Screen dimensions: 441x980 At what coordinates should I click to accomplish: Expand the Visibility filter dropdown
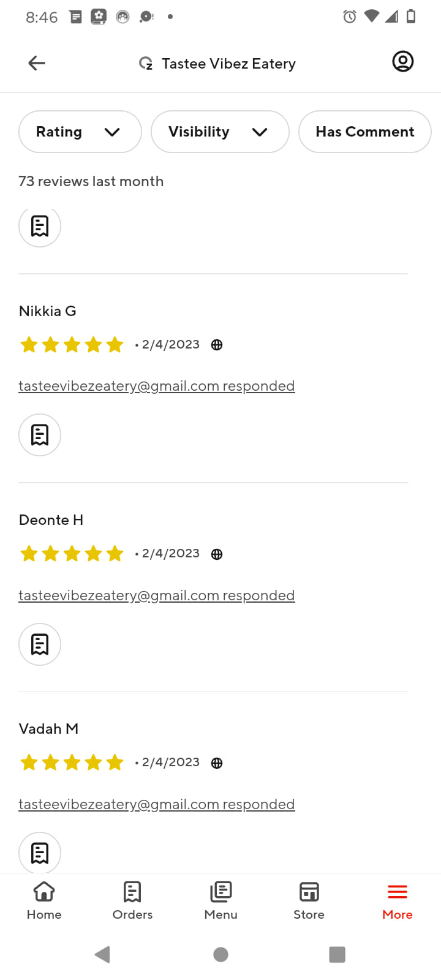point(220,132)
